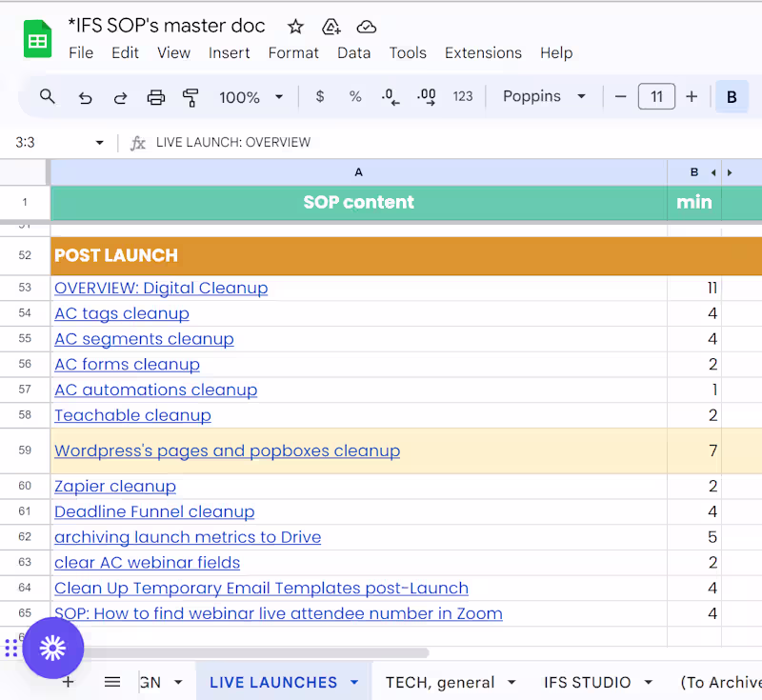Click the add to Drive shortcut icon
The image size is (762, 700).
331,27
